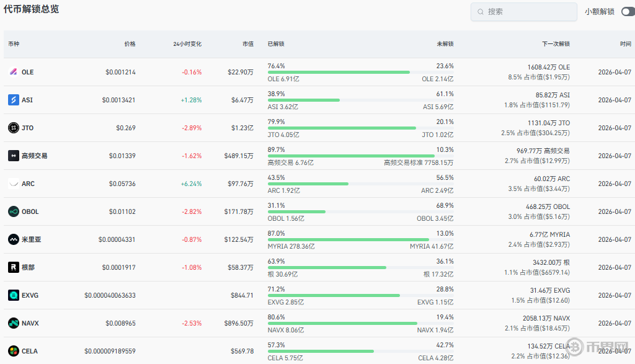Open the NAVX token name link
This screenshot has height=364, width=635.
point(30,324)
